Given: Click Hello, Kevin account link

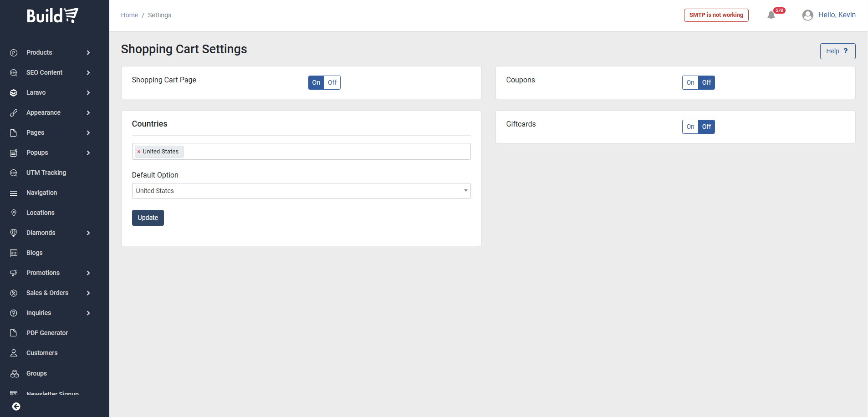Looking at the screenshot, I should coord(837,15).
